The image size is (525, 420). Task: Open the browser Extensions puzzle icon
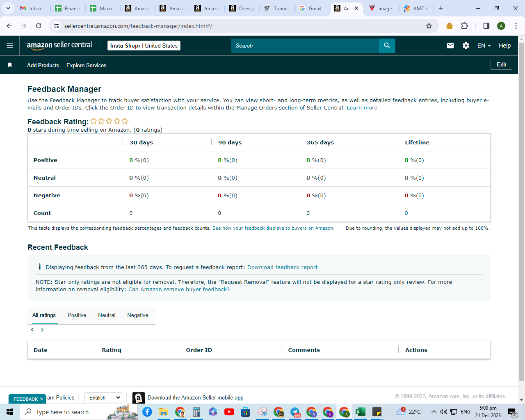tap(464, 26)
